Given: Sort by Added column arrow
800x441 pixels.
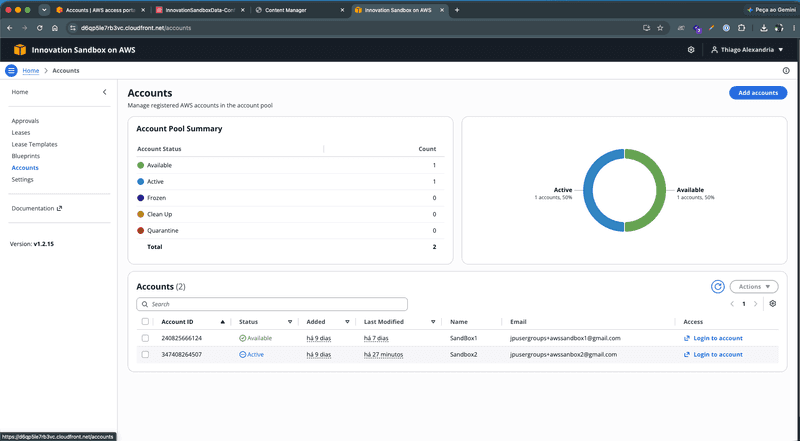Looking at the screenshot, I should pos(347,322).
